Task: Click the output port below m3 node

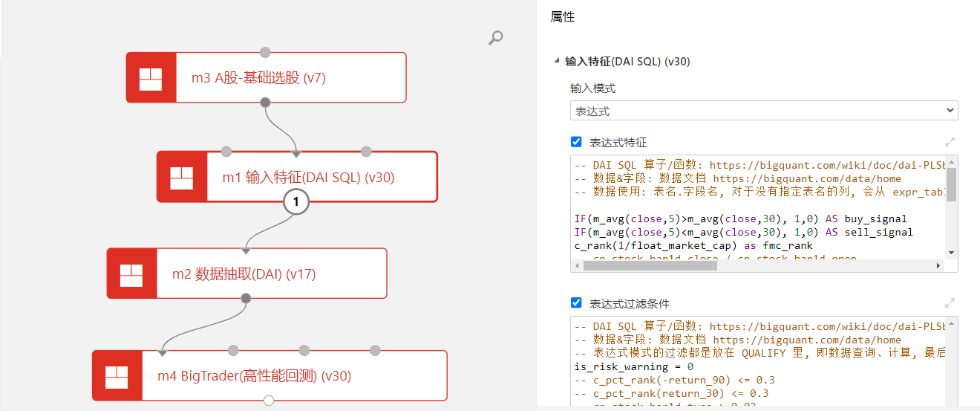Action: click(x=265, y=103)
